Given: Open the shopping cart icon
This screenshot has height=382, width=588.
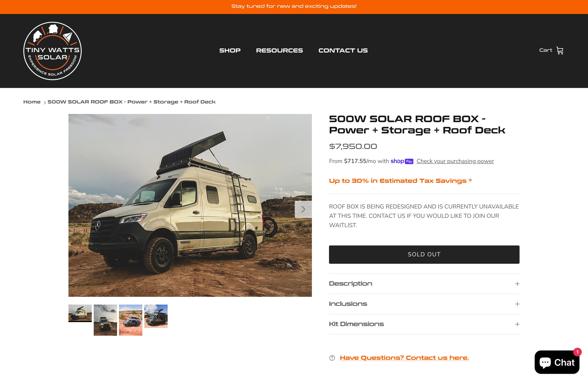Looking at the screenshot, I should click(560, 50).
